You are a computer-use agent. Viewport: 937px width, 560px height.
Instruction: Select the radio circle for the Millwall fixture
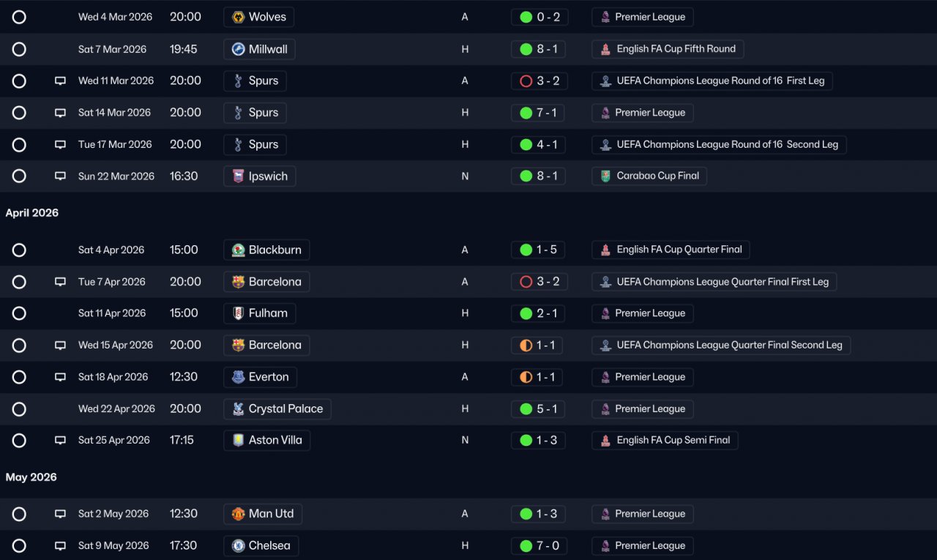19,49
